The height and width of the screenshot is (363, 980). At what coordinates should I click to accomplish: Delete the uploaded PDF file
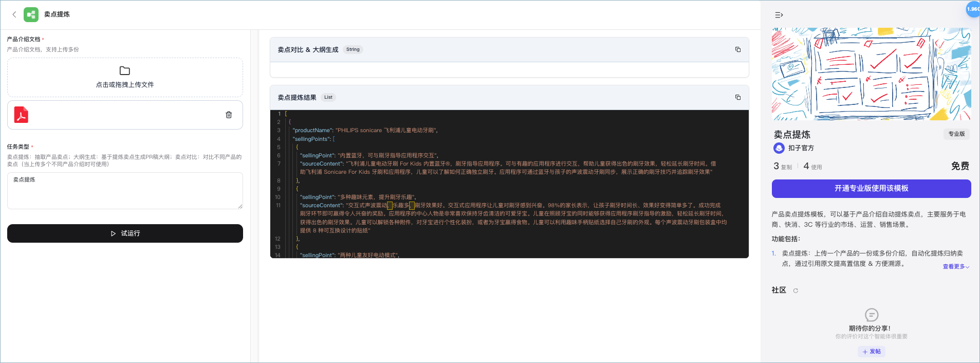[229, 115]
